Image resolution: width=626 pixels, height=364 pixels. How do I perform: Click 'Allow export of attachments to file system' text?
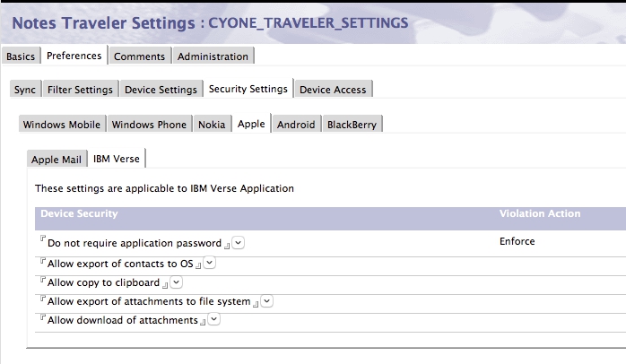(x=149, y=301)
